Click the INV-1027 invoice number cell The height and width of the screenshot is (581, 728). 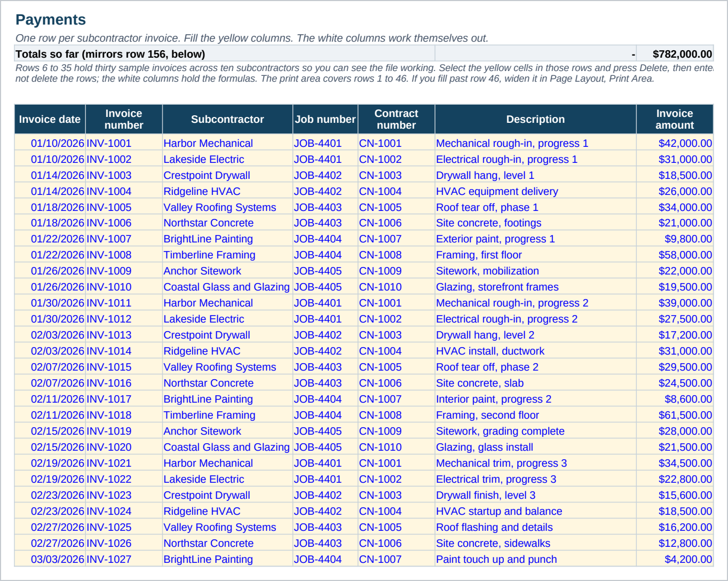(124, 559)
